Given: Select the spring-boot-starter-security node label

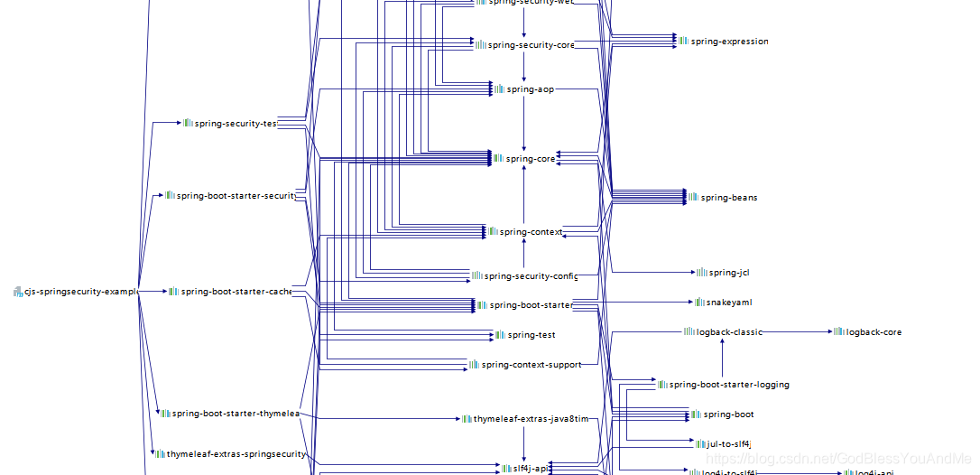Looking at the screenshot, I should pyautogui.click(x=236, y=196).
